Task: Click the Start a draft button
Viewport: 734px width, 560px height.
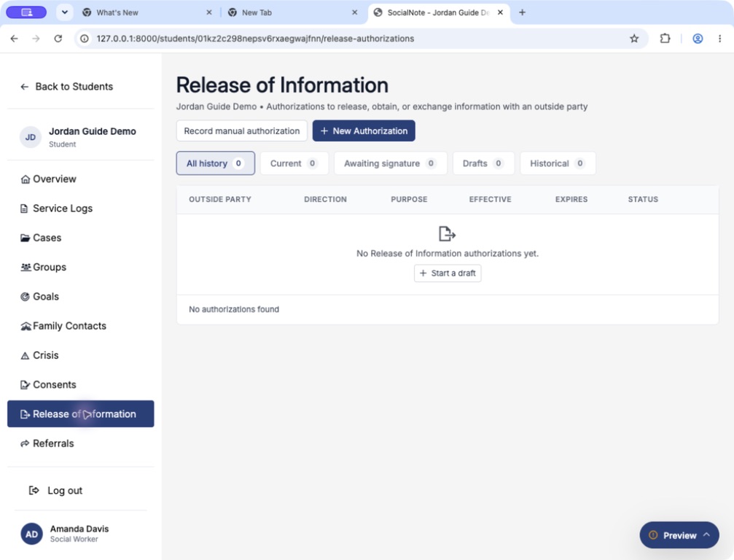Action: [x=448, y=273]
